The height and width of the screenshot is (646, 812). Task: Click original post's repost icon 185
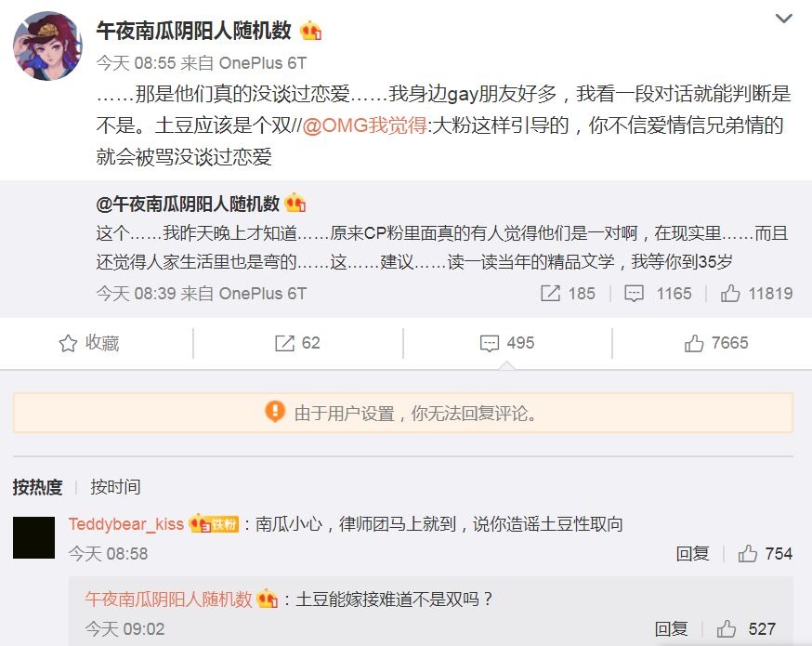[x=551, y=293]
